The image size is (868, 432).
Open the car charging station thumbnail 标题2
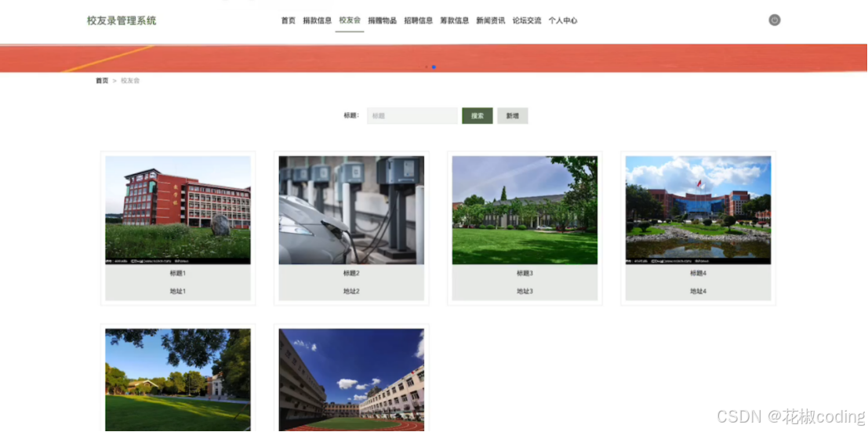click(x=351, y=210)
